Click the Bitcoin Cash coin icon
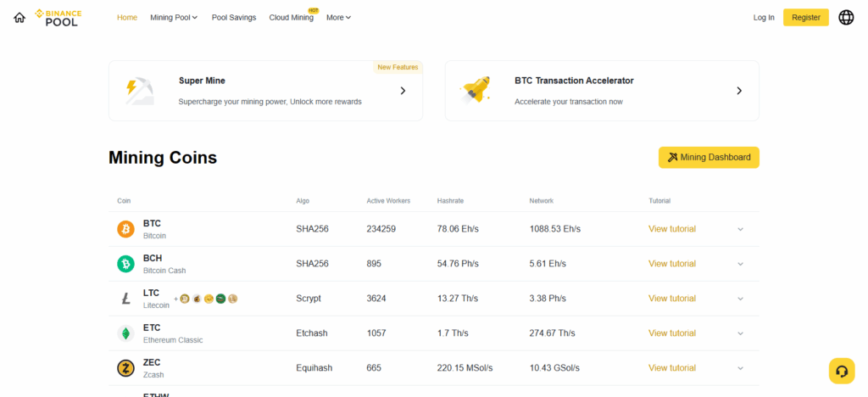The height and width of the screenshot is (397, 868). click(x=125, y=264)
